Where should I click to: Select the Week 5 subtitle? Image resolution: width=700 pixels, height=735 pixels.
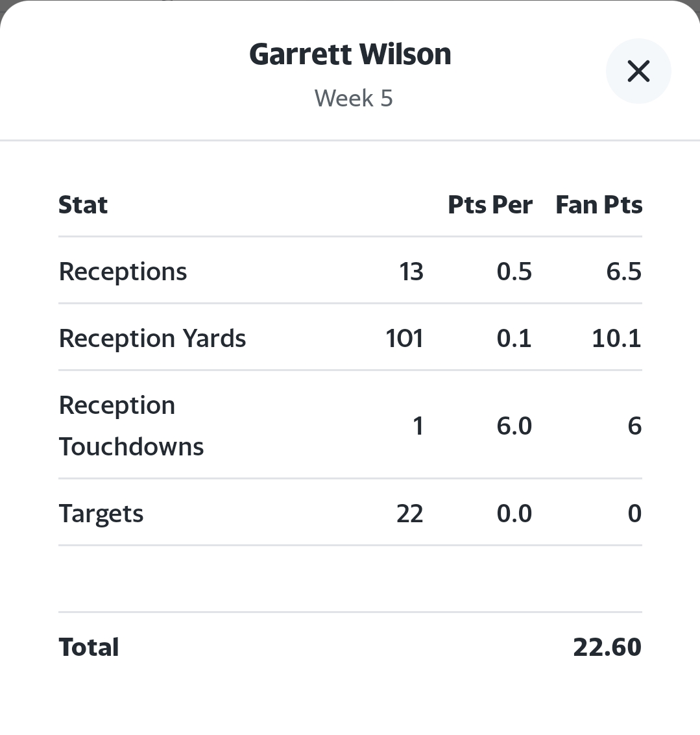point(354,99)
